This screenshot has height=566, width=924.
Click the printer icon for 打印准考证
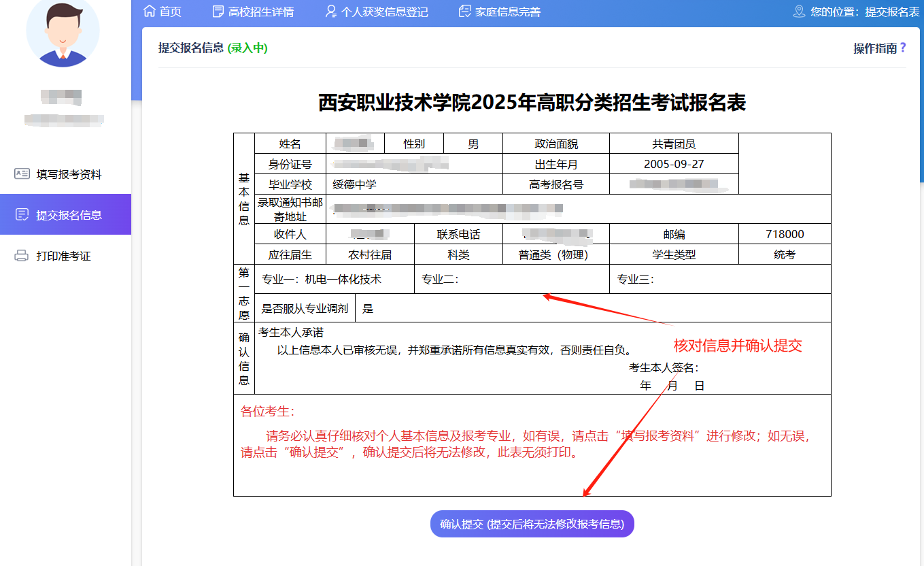[22, 256]
